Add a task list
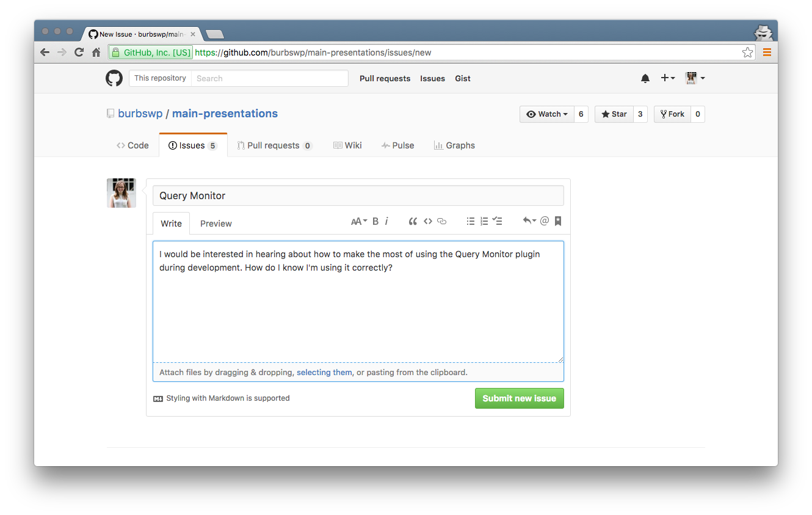Image resolution: width=812 pixels, height=515 pixels. pyautogui.click(x=498, y=221)
